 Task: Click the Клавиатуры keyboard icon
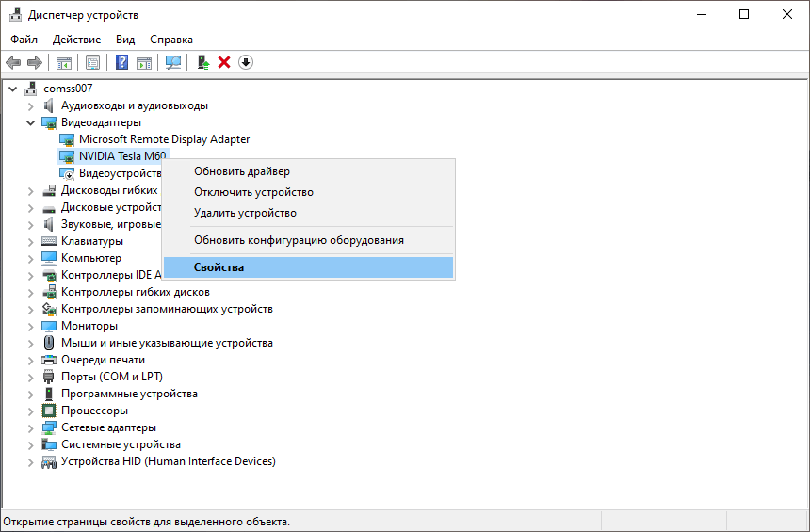tap(49, 241)
